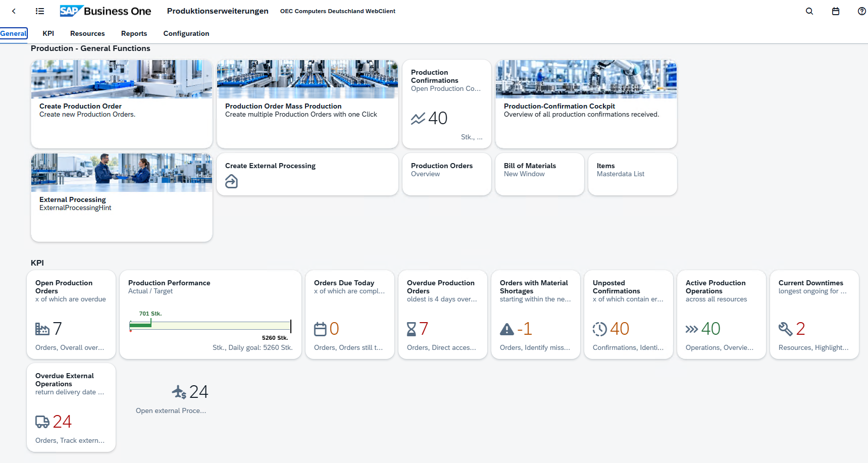Viewport: 868px width, 463px height.
Task: Click the 'Production - General Functions' heading
Action: point(90,48)
